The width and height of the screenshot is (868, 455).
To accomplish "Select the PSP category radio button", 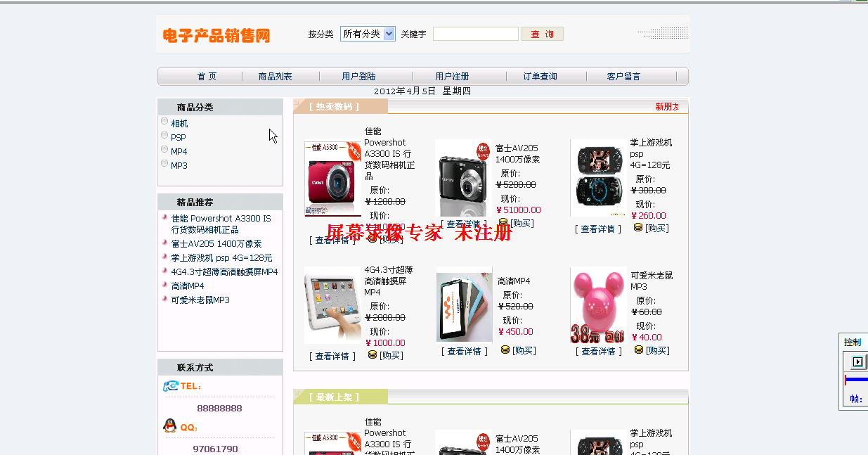I will [164, 135].
